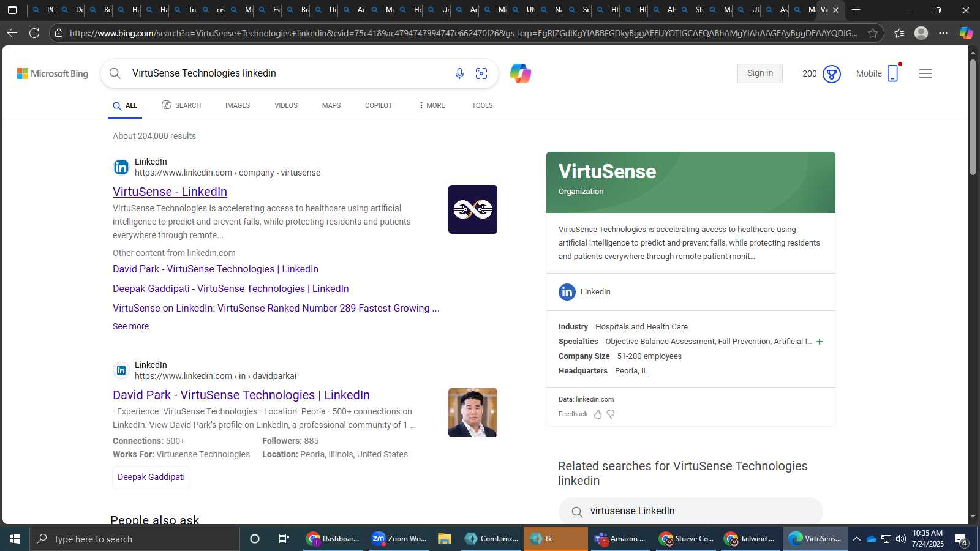Expand Specialties with plus icon
The width and height of the screenshot is (980, 551).
pyautogui.click(x=820, y=342)
